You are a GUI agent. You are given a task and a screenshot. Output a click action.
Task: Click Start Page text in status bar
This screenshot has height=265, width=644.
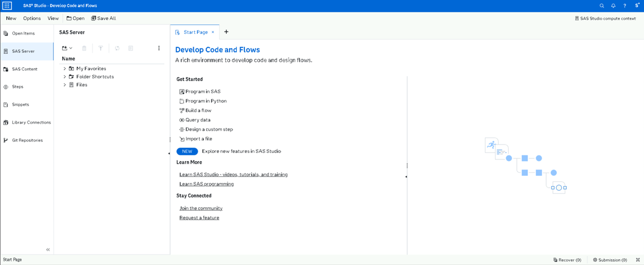click(12, 260)
